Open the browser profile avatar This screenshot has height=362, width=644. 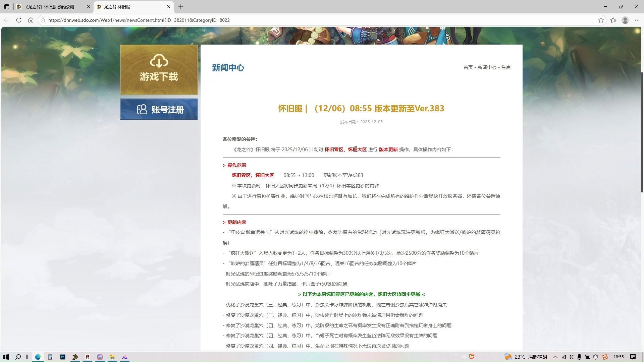click(625, 20)
